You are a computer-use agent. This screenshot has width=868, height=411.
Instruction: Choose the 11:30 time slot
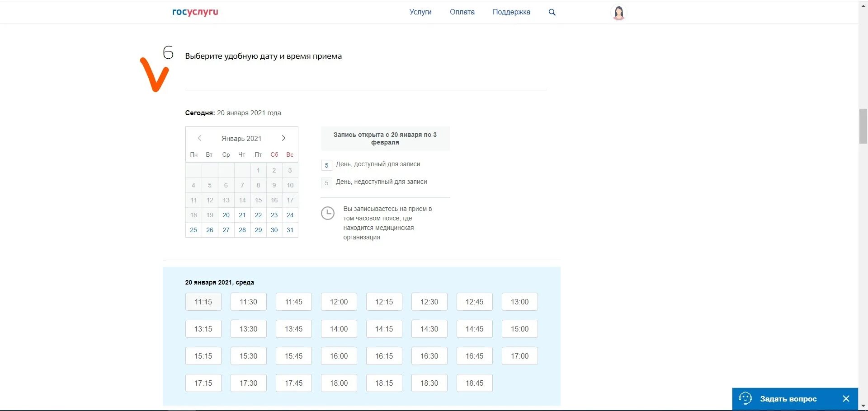tap(249, 302)
